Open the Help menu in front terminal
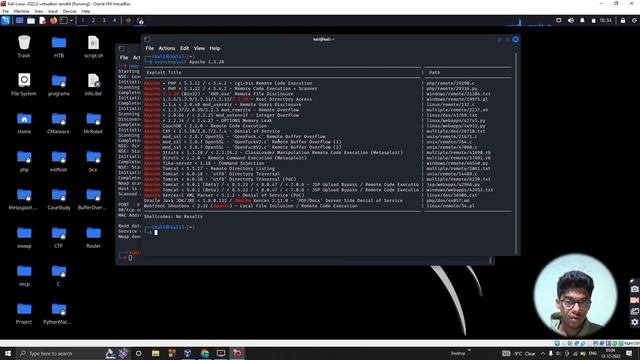Image resolution: width=640 pixels, height=360 pixels. click(x=215, y=48)
